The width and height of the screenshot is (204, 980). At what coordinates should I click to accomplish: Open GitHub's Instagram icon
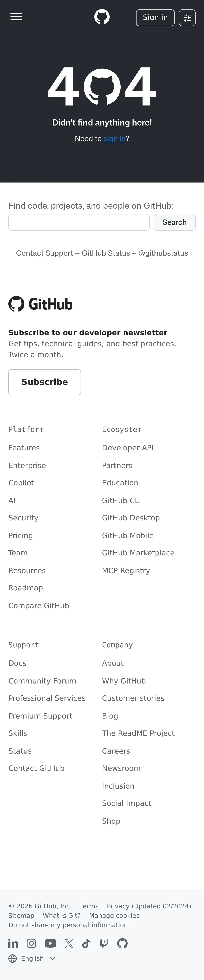pyautogui.click(x=31, y=943)
